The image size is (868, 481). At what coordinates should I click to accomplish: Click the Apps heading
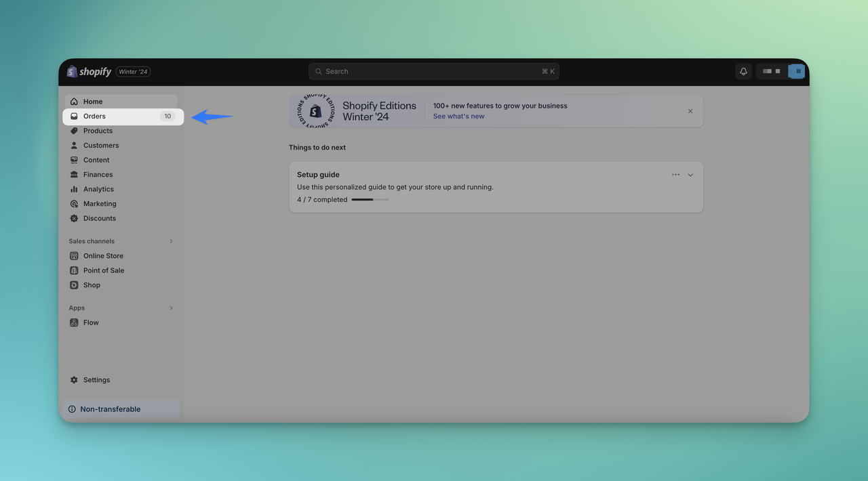tap(77, 308)
